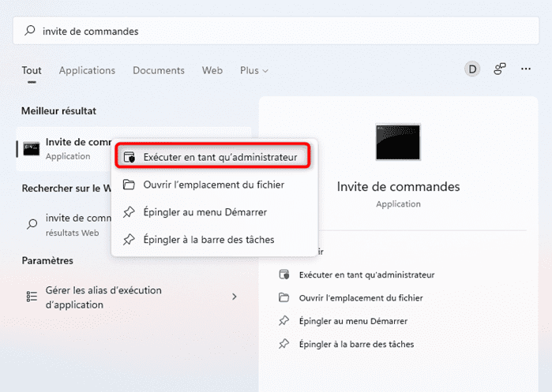
Task: Click the pin icon beside Épingler au menu Démarrer in right pane
Action: 284,321
